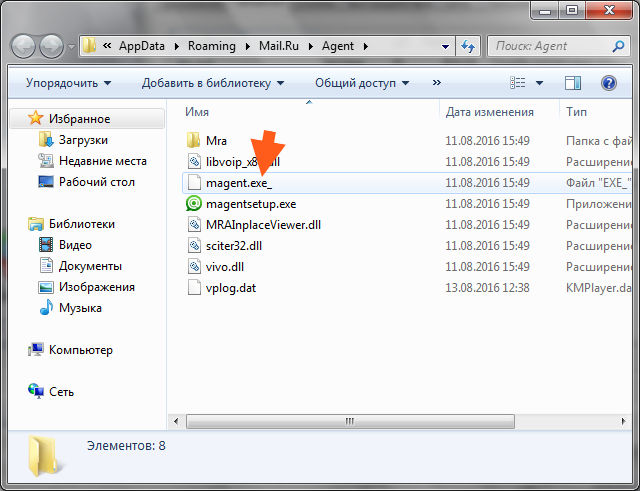Open the "Добавить в библиотеку" menu
This screenshot has height=491, width=640.
tap(213, 83)
